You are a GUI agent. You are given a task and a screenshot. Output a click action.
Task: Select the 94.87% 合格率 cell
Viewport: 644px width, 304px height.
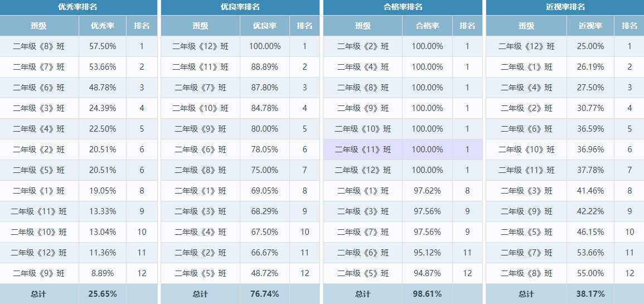(x=427, y=273)
